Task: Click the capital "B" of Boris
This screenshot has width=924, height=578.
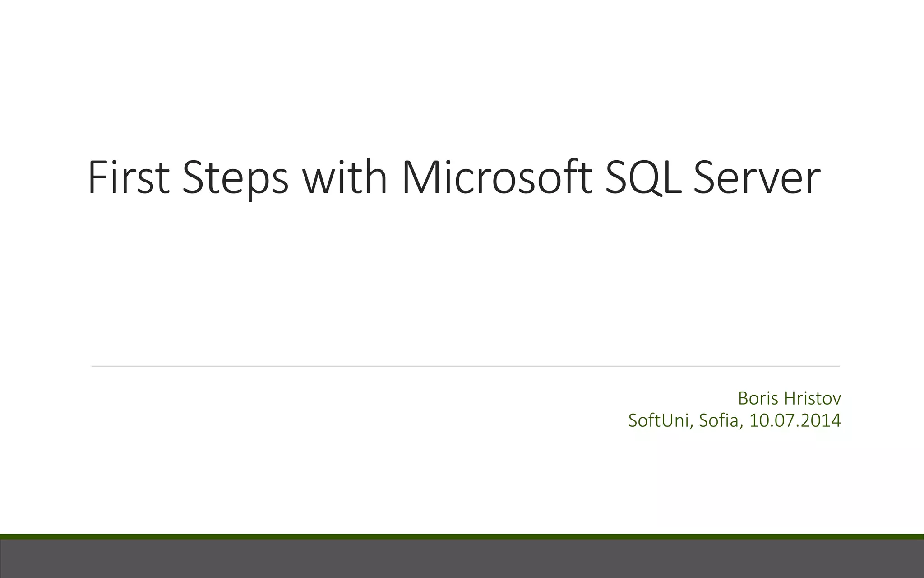Action: (x=743, y=398)
